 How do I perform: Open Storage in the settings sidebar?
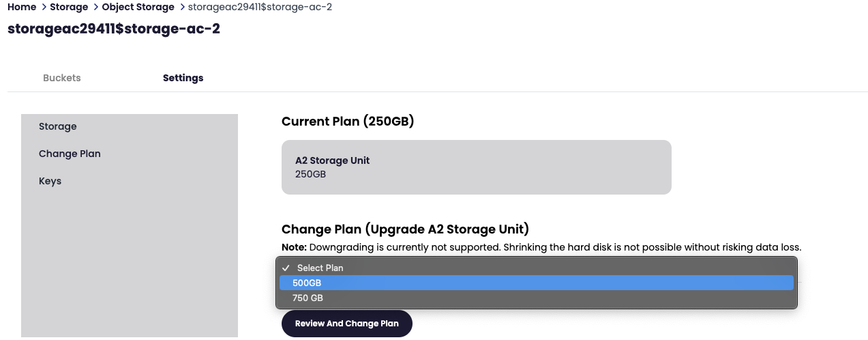58,126
